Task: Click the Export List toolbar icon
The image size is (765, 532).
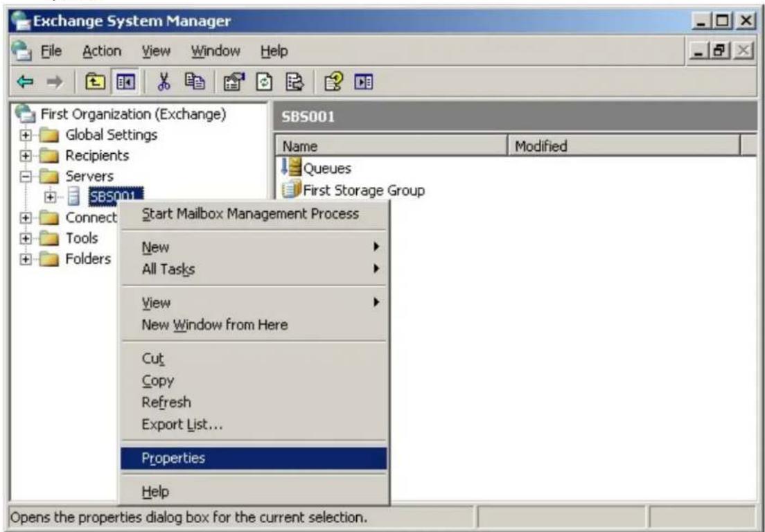Action: coord(295,82)
